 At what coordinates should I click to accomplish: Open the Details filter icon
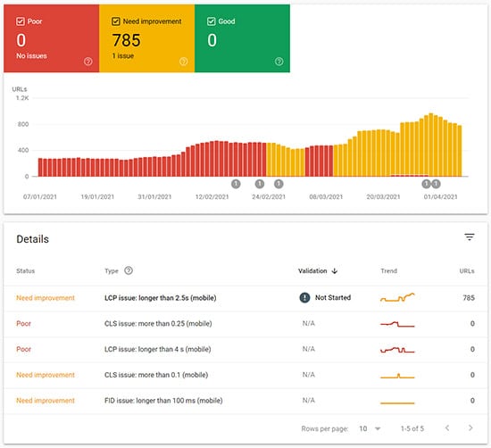pyautogui.click(x=469, y=237)
